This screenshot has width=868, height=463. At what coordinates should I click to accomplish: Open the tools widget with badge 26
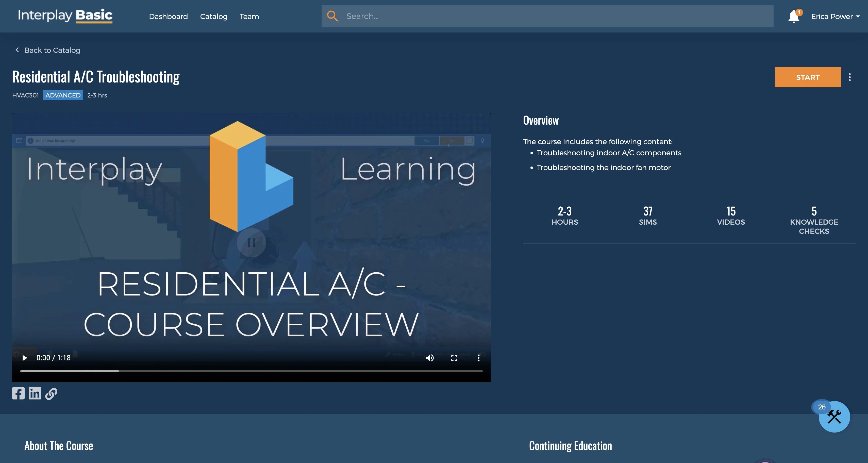coord(834,417)
